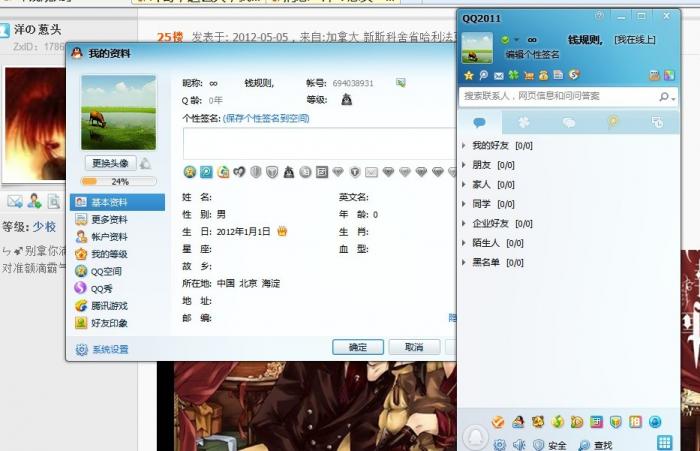Open the 系统设置 link in profile window

coord(102,350)
